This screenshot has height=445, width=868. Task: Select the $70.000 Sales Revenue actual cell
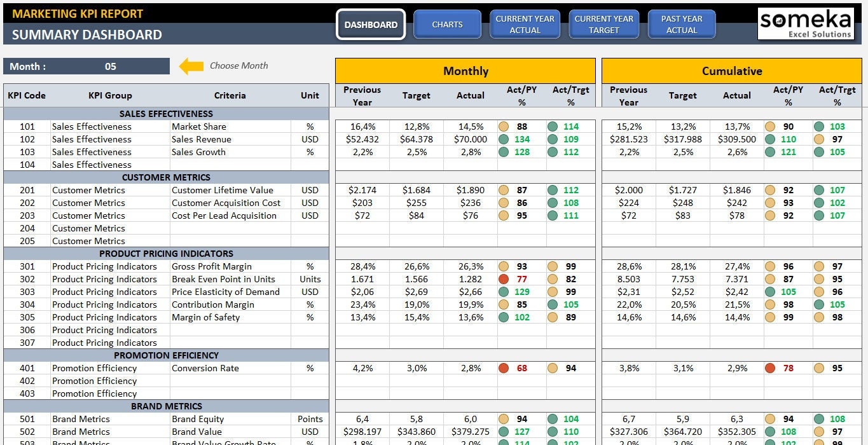point(470,139)
